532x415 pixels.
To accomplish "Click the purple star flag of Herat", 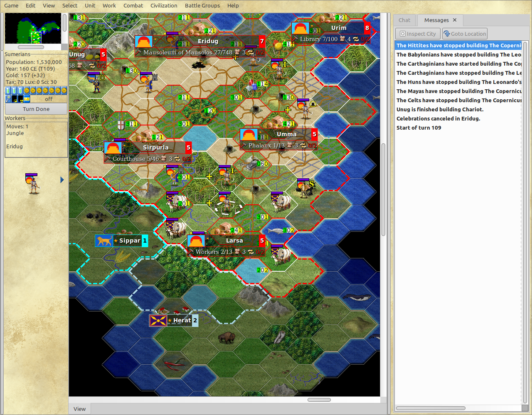I will point(158,320).
